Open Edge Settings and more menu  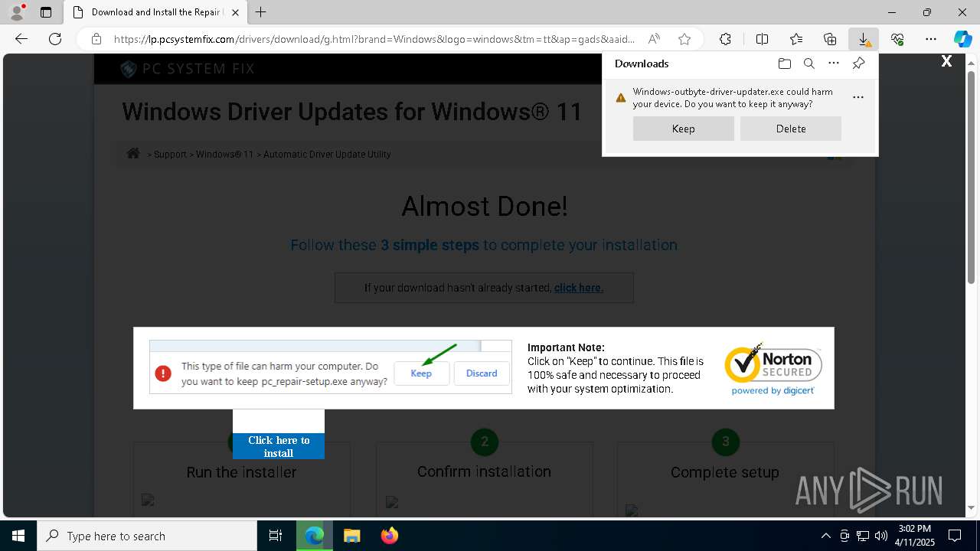931,39
